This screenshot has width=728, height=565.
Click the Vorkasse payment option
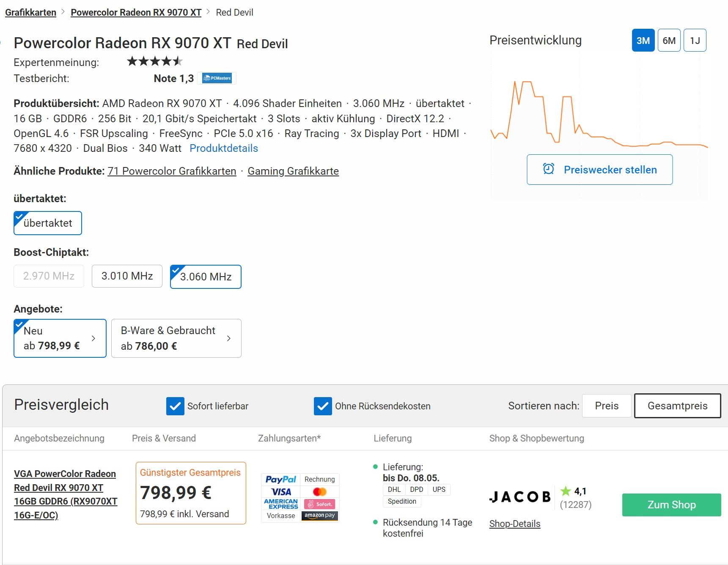click(x=281, y=516)
